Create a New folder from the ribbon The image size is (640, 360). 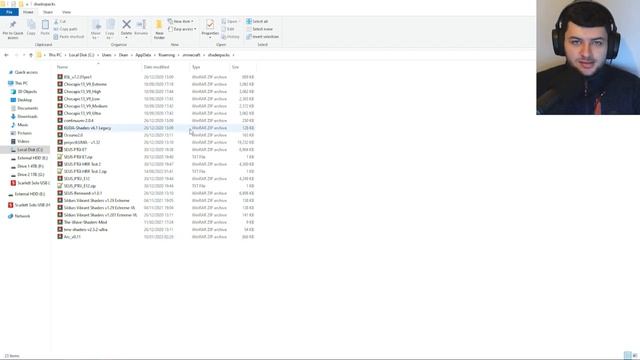pyautogui.click(x=159, y=29)
